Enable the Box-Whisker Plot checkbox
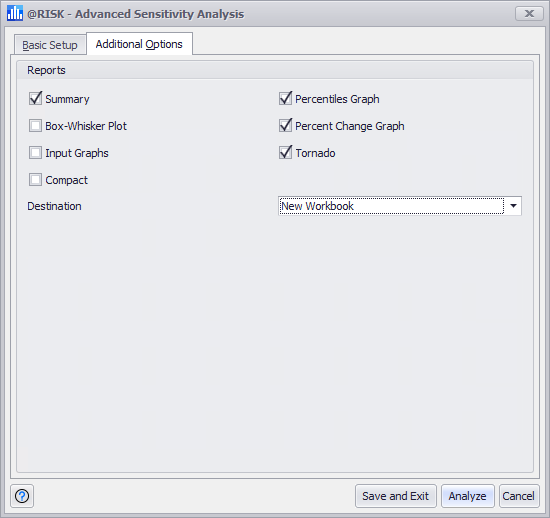This screenshot has height=518, width=550. point(35,126)
